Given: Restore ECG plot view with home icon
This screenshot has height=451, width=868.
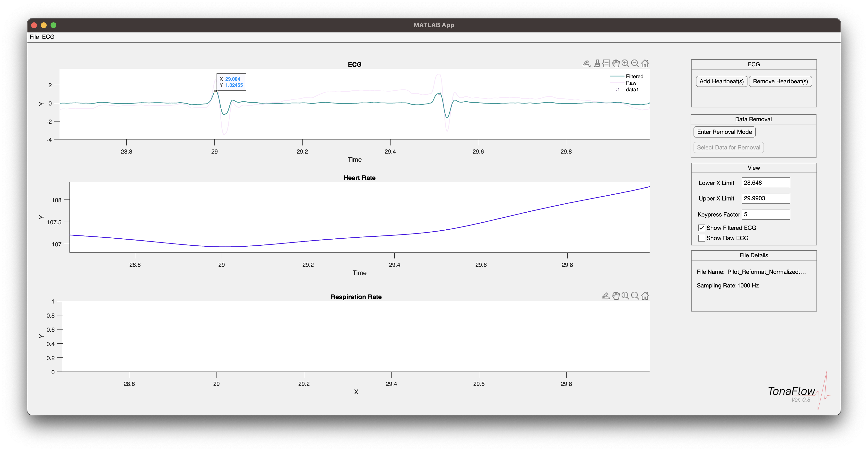Looking at the screenshot, I should coord(645,63).
